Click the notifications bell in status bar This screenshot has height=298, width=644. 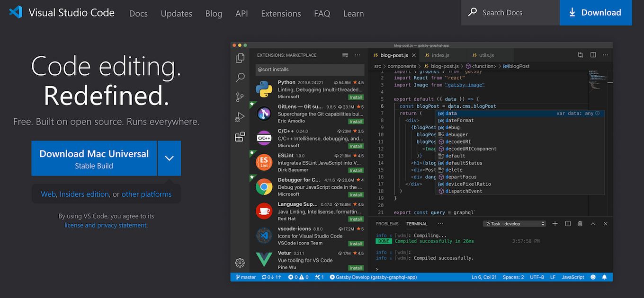coord(604,277)
